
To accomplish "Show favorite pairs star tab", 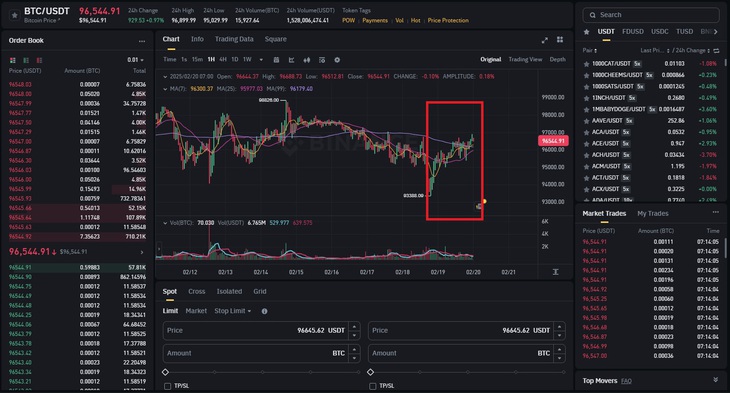I will coord(587,32).
